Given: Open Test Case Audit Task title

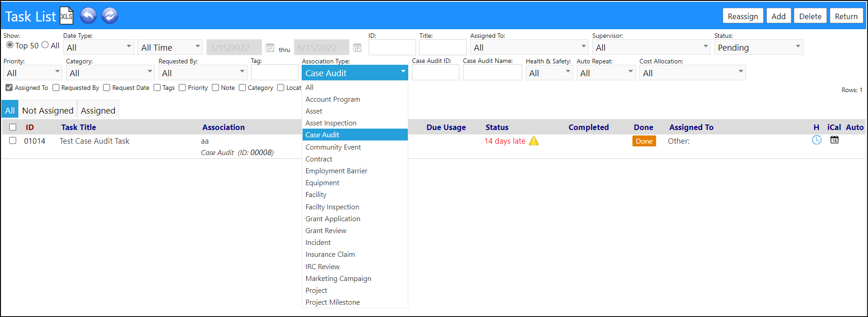Looking at the screenshot, I should click(94, 141).
